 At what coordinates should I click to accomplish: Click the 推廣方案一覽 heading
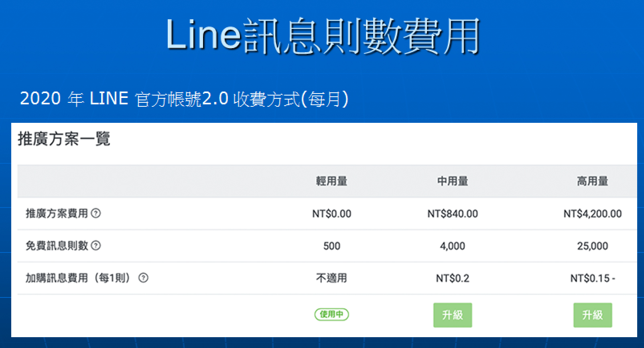point(64,139)
